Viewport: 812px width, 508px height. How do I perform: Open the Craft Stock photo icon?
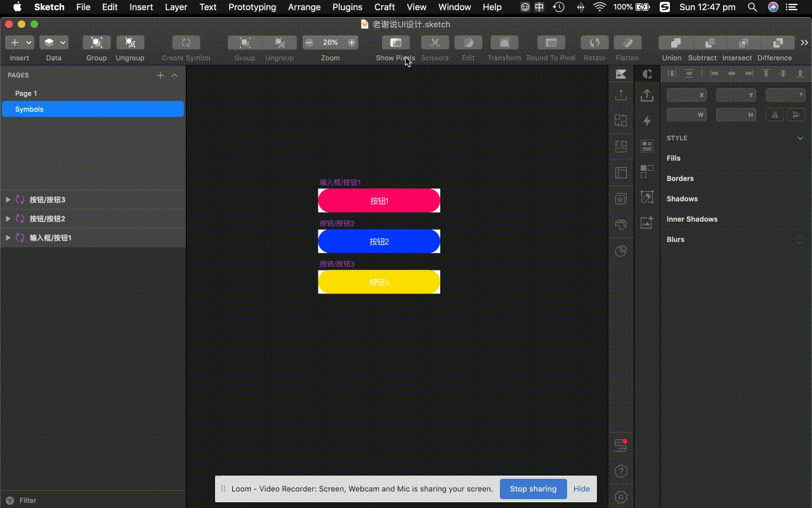tap(646, 222)
